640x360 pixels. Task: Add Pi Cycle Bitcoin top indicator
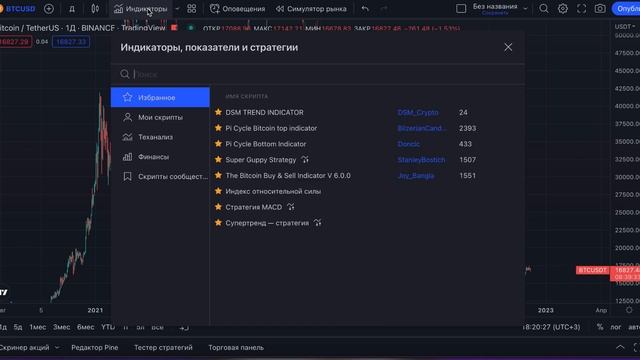click(x=271, y=128)
